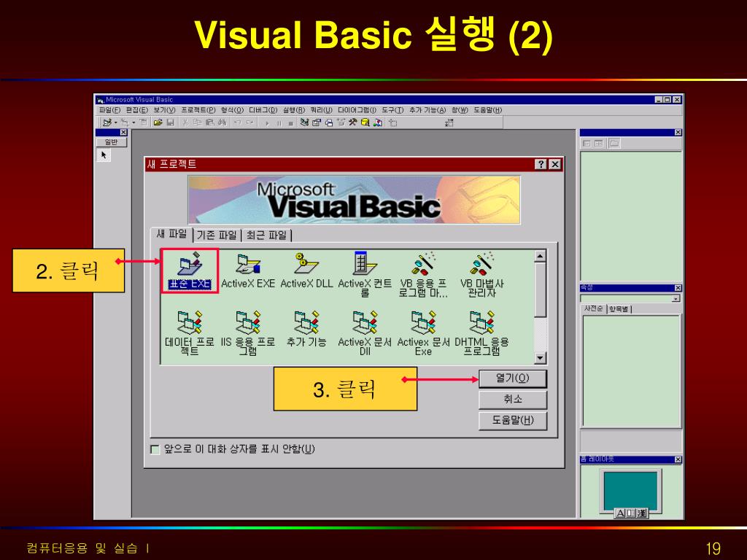Open the dropdown arrow beside Add Form icon
Screen dimensions: 747x560
click(x=134, y=122)
